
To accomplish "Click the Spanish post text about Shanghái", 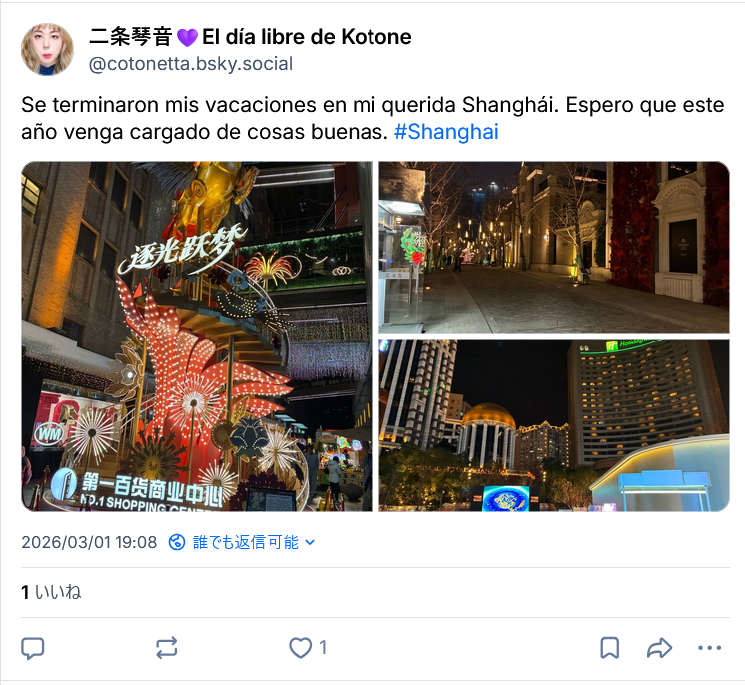I will click(372, 118).
